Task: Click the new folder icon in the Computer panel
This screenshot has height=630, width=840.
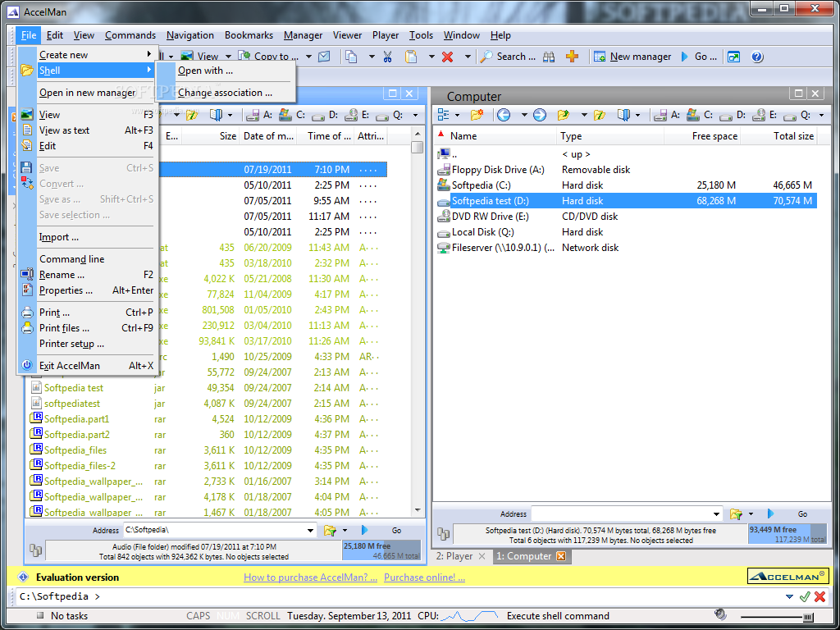Action: coord(477,115)
